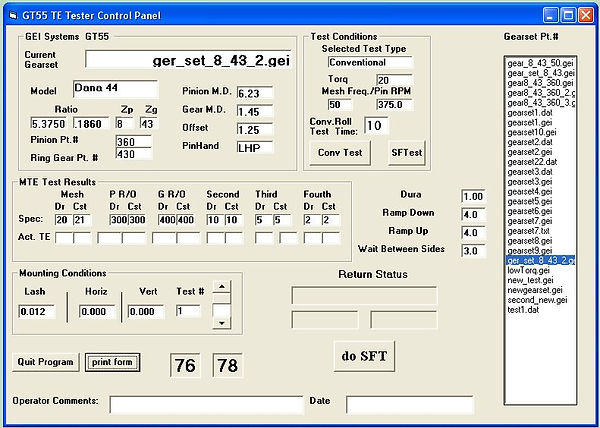Select gearset9.gei in the list
The width and height of the screenshot is (600, 428).
[540, 251]
